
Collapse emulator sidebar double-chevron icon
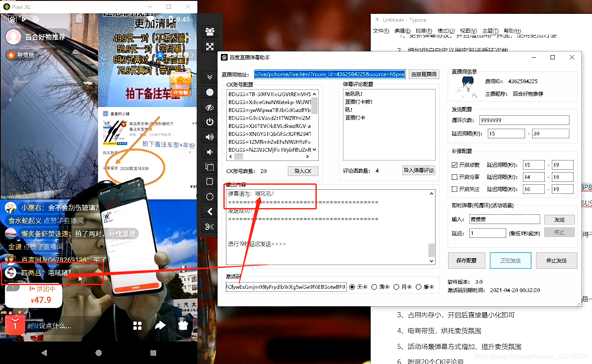210,77
